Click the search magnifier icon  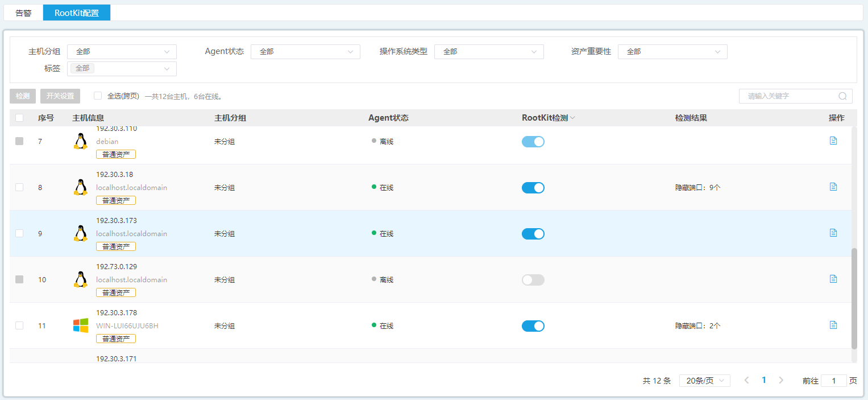(x=842, y=96)
